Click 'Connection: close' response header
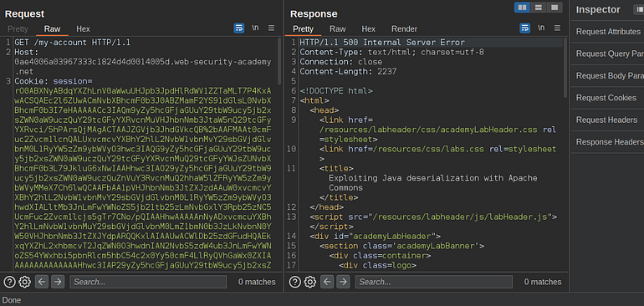Screen dimensions: 644x306 [341, 62]
